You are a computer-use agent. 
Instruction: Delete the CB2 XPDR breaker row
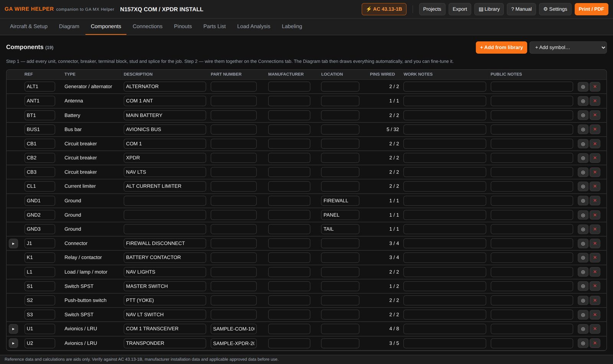tap(595, 158)
